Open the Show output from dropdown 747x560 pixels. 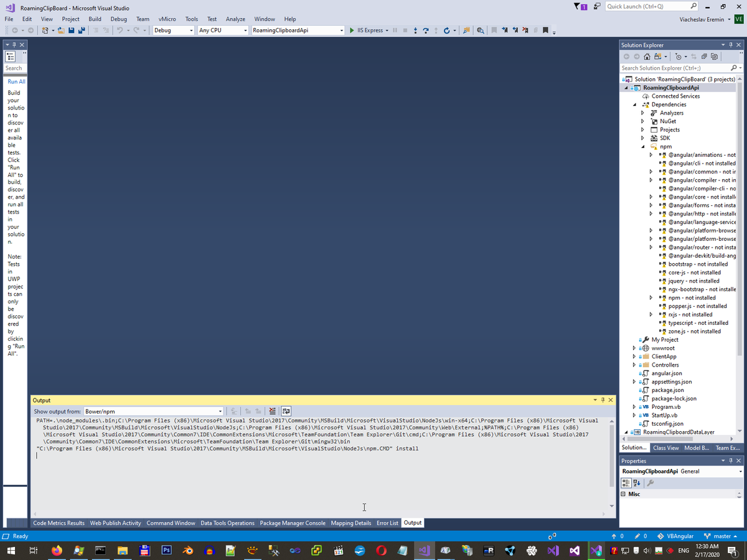pyautogui.click(x=220, y=411)
